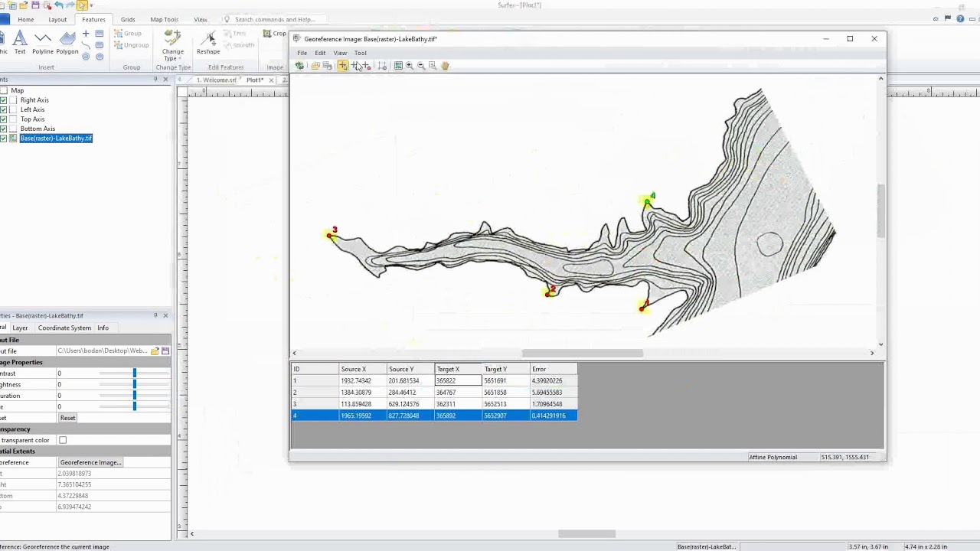Open the quick access toolbar customize arrow
This screenshot has height=551, width=980.
tap(92, 5)
